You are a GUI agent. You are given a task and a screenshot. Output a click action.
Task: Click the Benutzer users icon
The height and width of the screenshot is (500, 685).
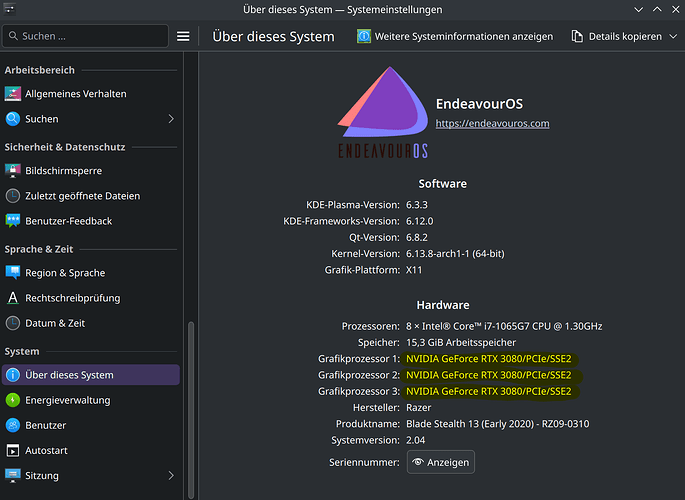(13, 425)
